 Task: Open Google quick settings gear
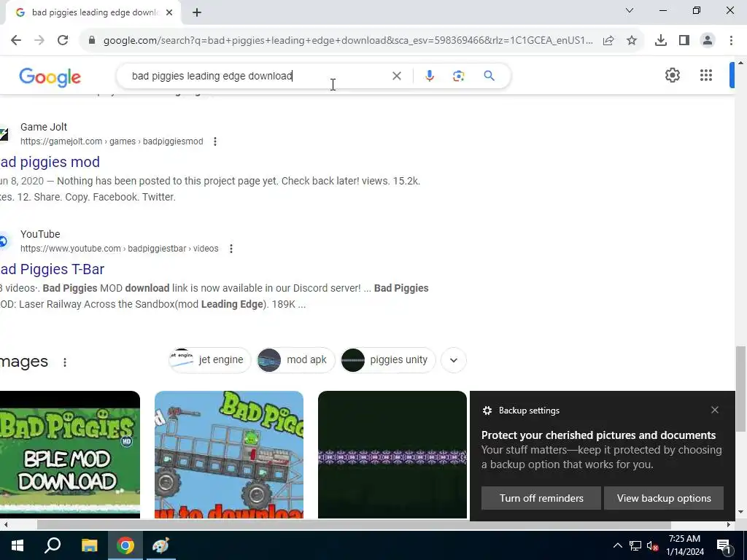[672, 75]
